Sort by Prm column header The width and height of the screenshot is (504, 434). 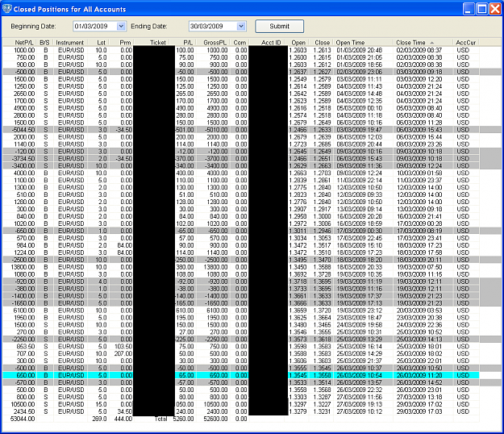122,43
